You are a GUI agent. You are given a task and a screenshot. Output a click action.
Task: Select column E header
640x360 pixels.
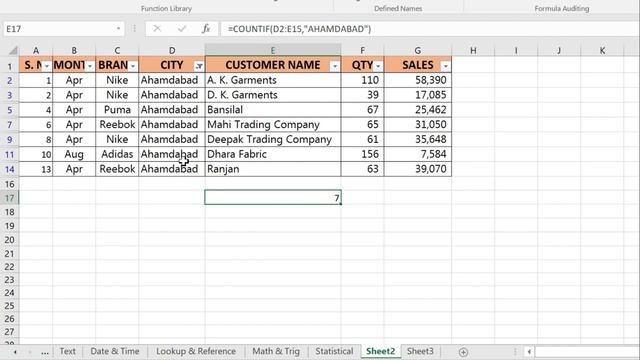(273, 51)
